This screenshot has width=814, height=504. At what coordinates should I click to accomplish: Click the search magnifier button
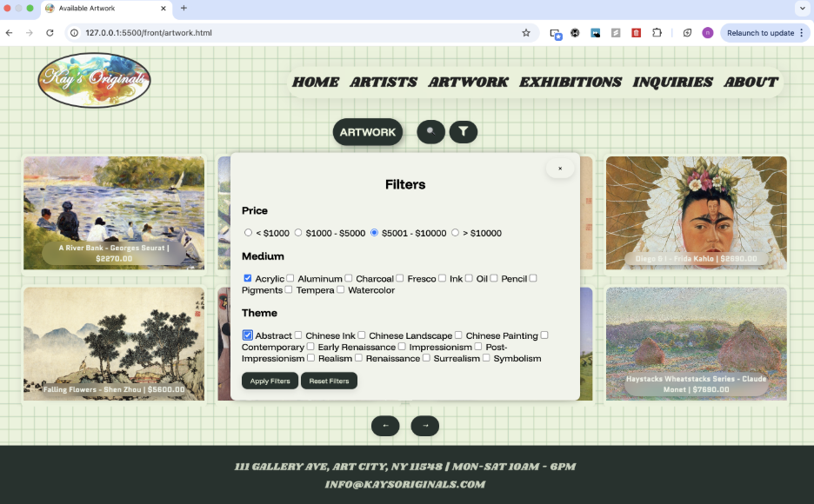pyautogui.click(x=430, y=132)
